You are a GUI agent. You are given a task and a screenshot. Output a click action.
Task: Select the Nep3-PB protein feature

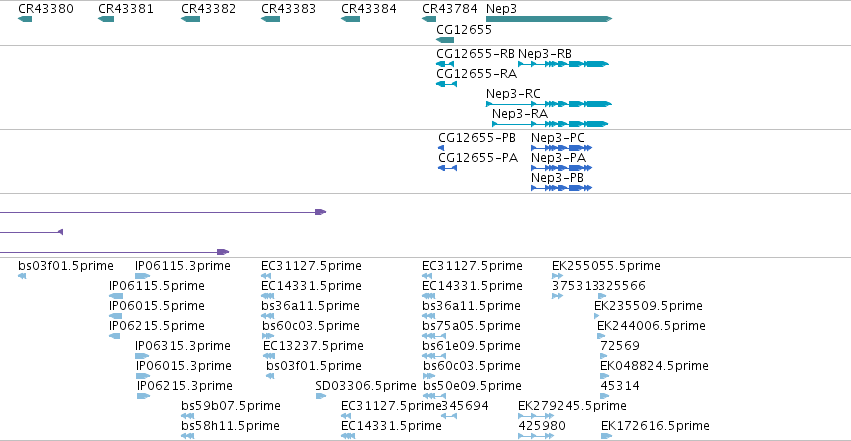click(562, 188)
